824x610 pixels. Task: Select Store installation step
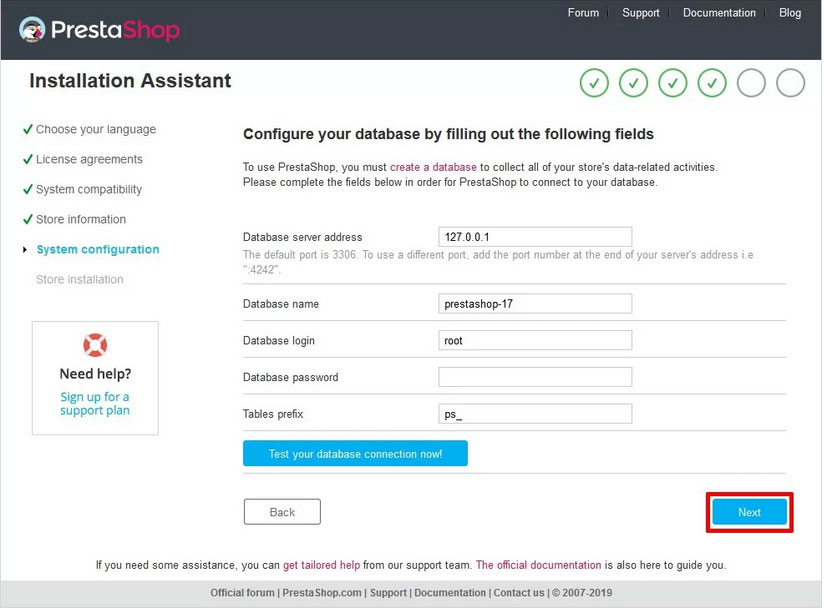(80, 280)
